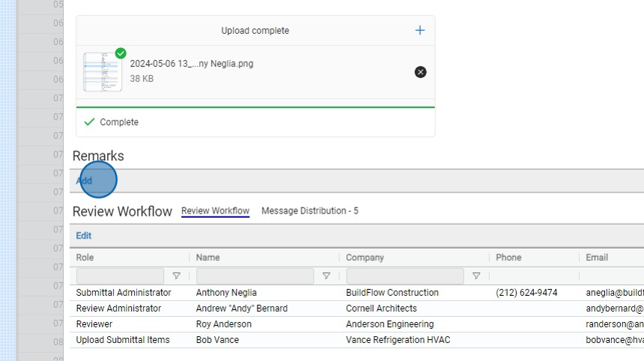644x361 pixels.
Task: Click the plus icon to add more files
Action: pyautogui.click(x=420, y=31)
